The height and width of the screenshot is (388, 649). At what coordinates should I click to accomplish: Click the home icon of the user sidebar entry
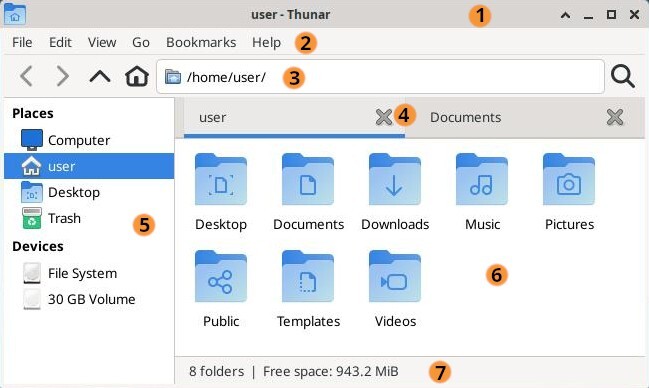coord(31,166)
